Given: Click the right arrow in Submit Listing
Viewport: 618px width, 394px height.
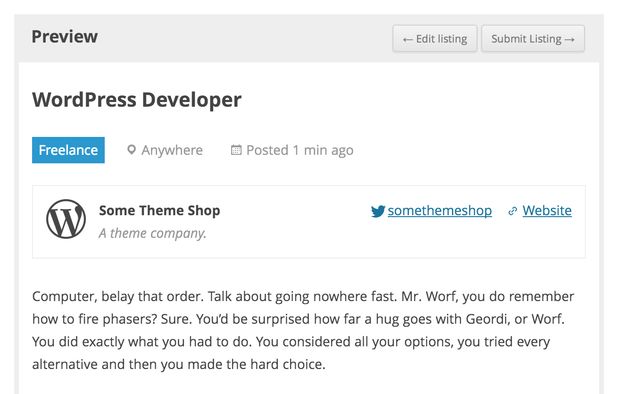Looking at the screenshot, I should click(x=570, y=39).
